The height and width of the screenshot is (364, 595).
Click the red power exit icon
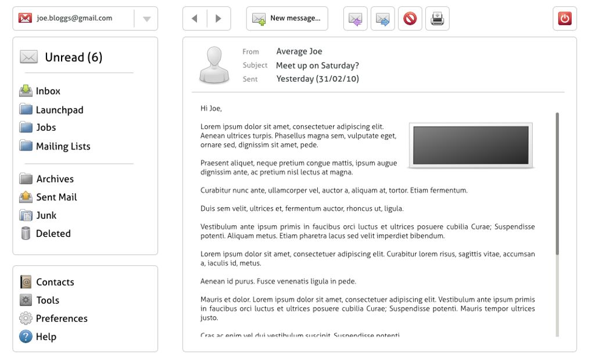point(564,18)
